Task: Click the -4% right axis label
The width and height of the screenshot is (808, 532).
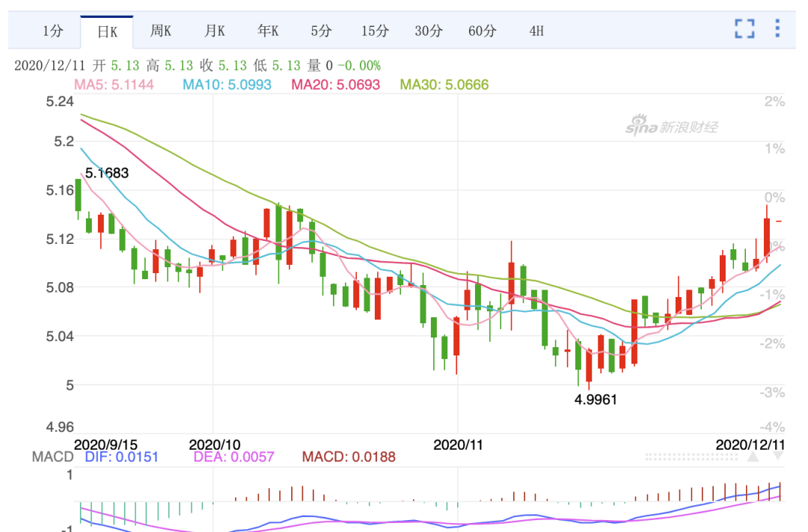Action: tap(772, 427)
